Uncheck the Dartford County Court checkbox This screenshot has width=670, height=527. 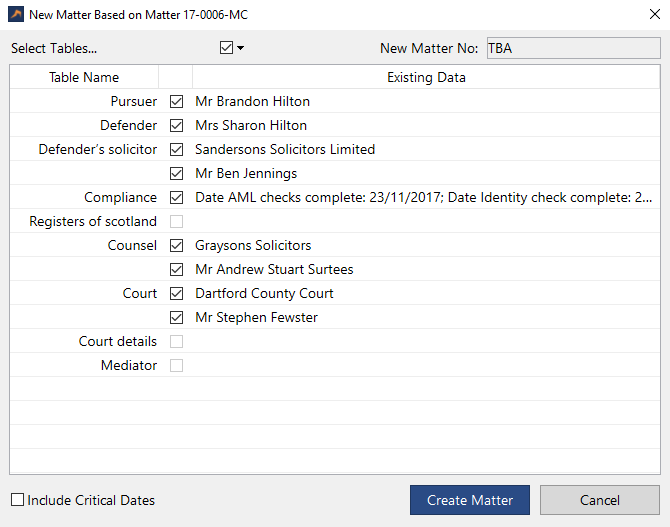coord(177,293)
